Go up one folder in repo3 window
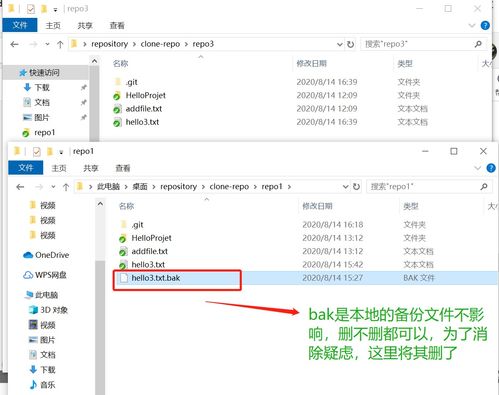This screenshot has width=499, height=395. [60, 44]
